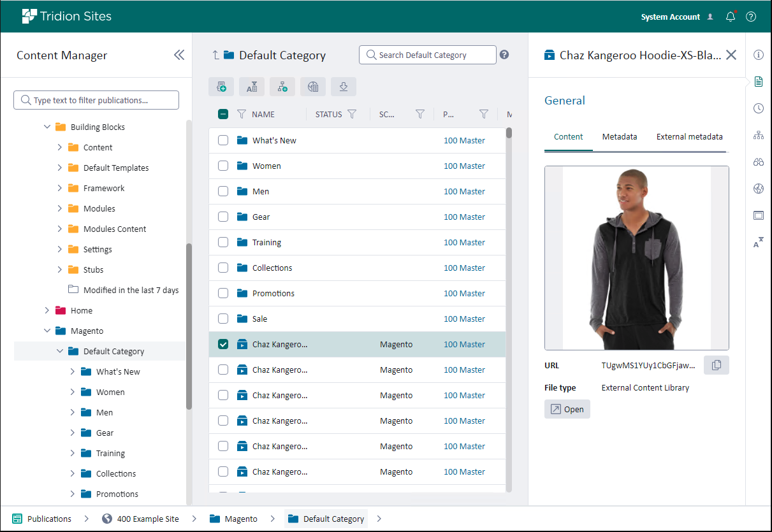Open the External metadata tab
The width and height of the screenshot is (772, 532).
[689, 137]
